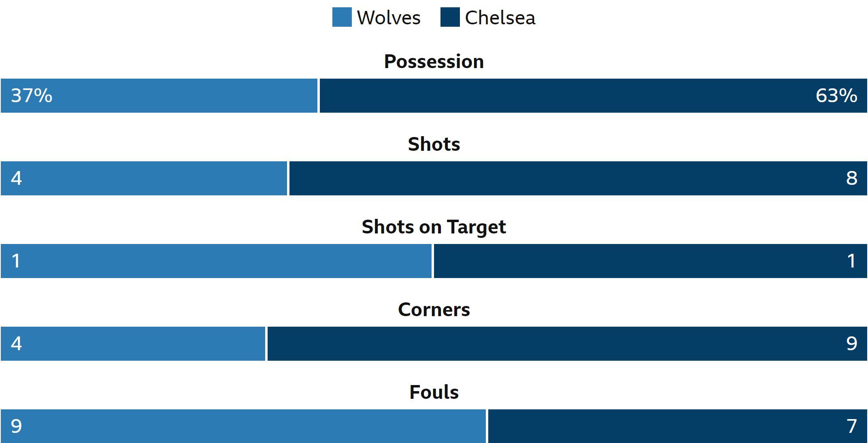Click the Fouls heading

(x=434, y=392)
